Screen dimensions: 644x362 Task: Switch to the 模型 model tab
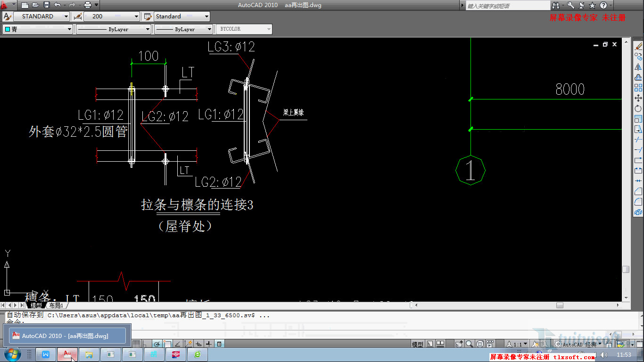[36, 305]
